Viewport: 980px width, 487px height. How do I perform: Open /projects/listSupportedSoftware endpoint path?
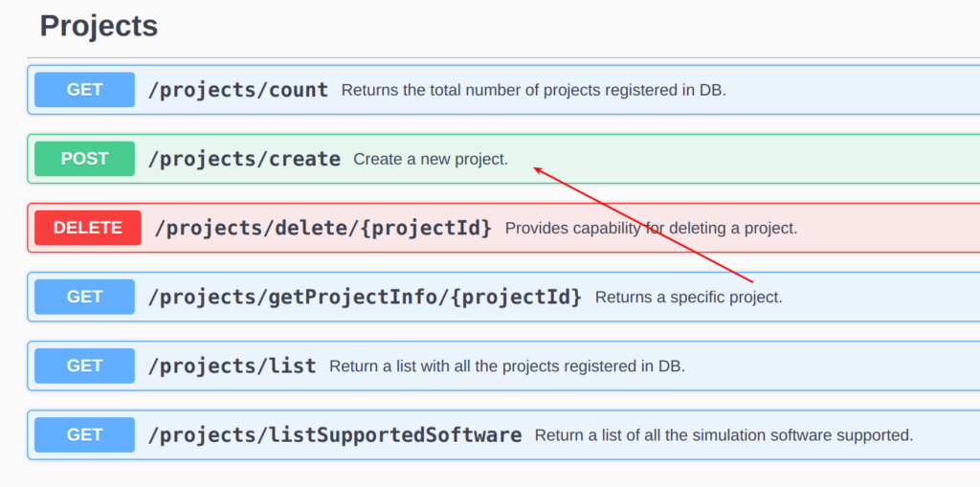click(x=335, y=435)
